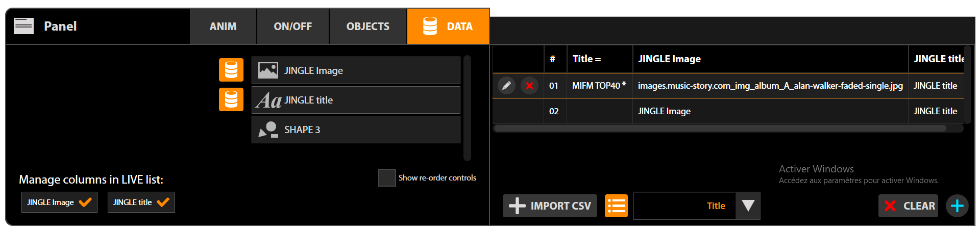Click the orange list view icon
980x231 pixels.
616,206
